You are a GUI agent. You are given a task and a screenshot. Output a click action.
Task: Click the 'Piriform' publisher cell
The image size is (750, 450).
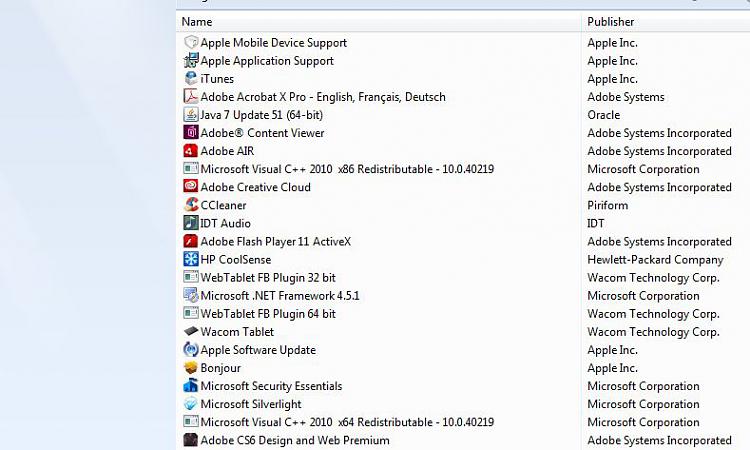click(607, 205)
